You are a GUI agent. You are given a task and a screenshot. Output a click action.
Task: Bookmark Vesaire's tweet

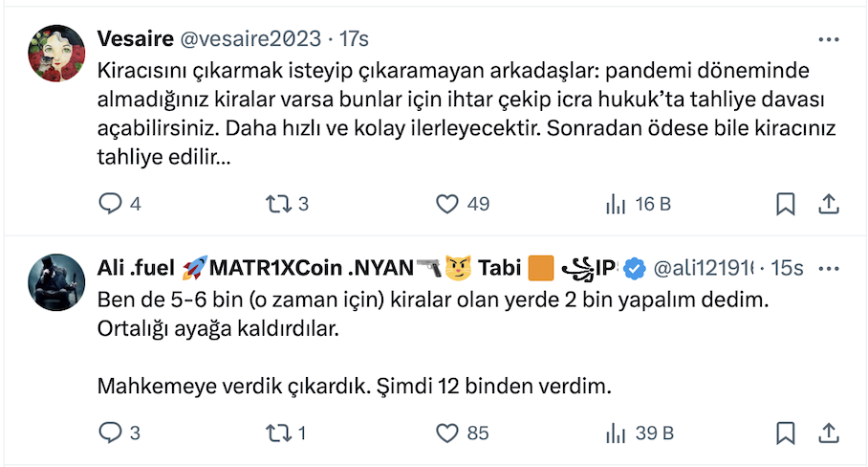785,204
